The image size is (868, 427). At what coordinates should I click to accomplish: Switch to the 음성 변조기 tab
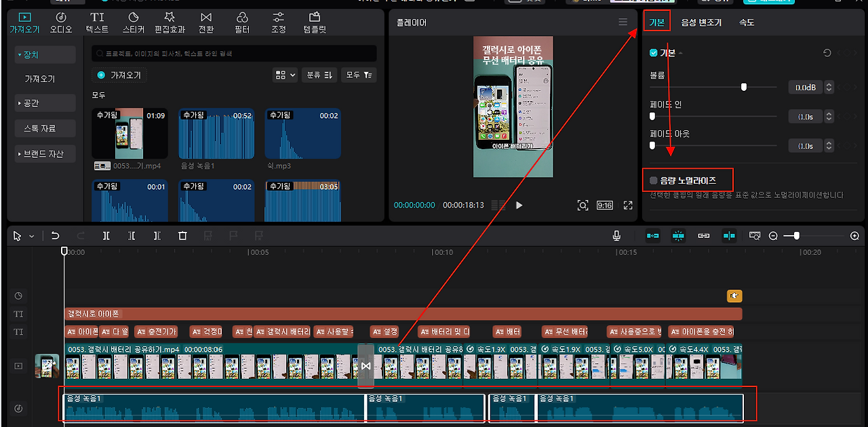coord(701,22)
